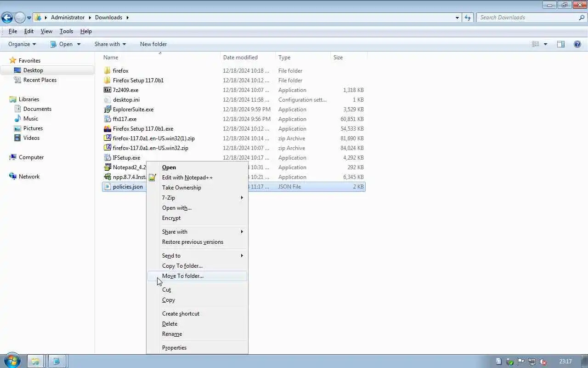Open the Share with toolbar dropdown
This screenshot has height=368, width=588.
110,44
